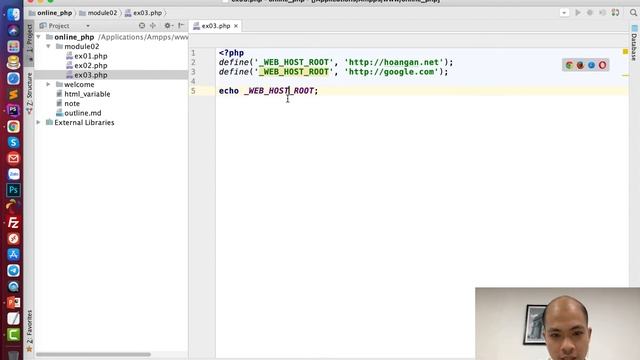Click the echo keyword on line 5

(229, 91)
